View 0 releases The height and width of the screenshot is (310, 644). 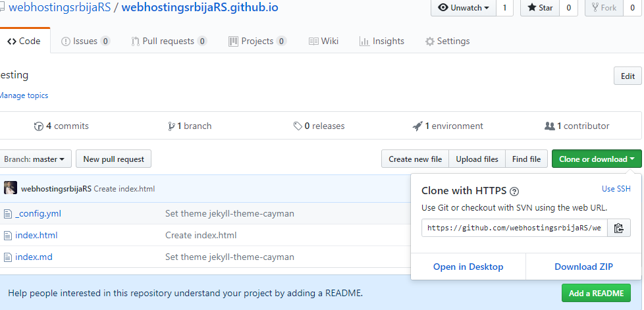pos(319,126)
